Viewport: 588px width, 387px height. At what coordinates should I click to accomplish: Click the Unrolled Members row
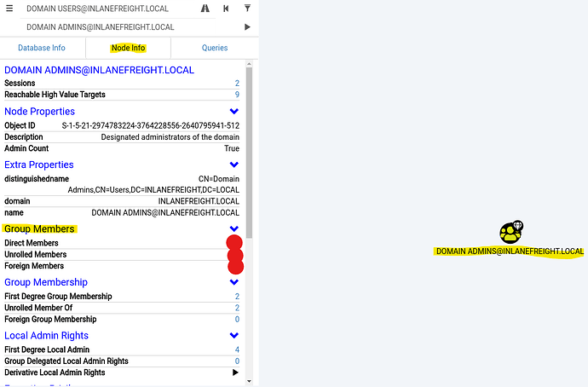[x=122, y=254]
